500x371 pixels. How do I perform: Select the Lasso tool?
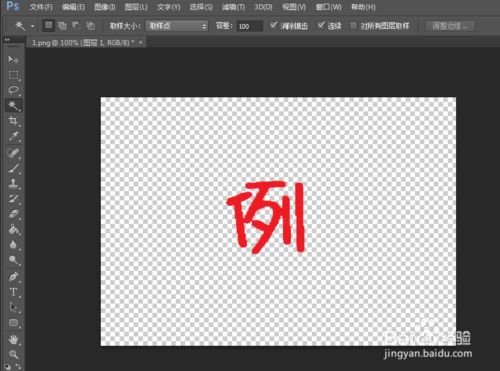(13, 90)
